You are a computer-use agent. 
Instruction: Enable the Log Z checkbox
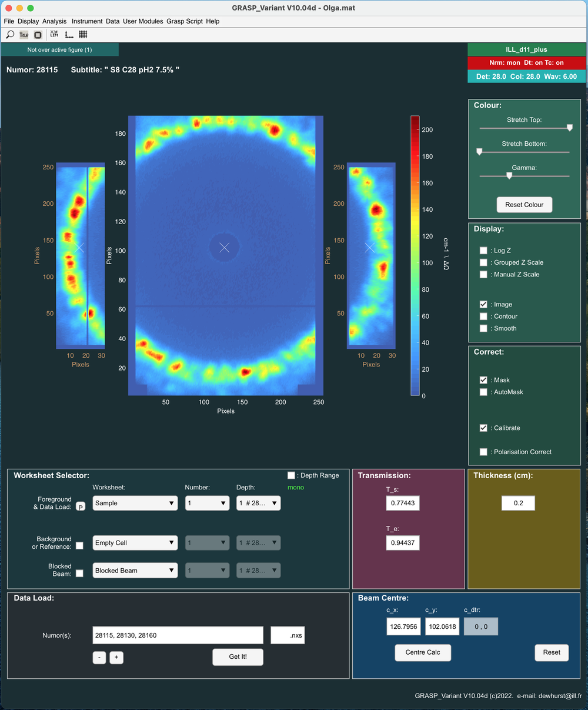click(483, 251)
